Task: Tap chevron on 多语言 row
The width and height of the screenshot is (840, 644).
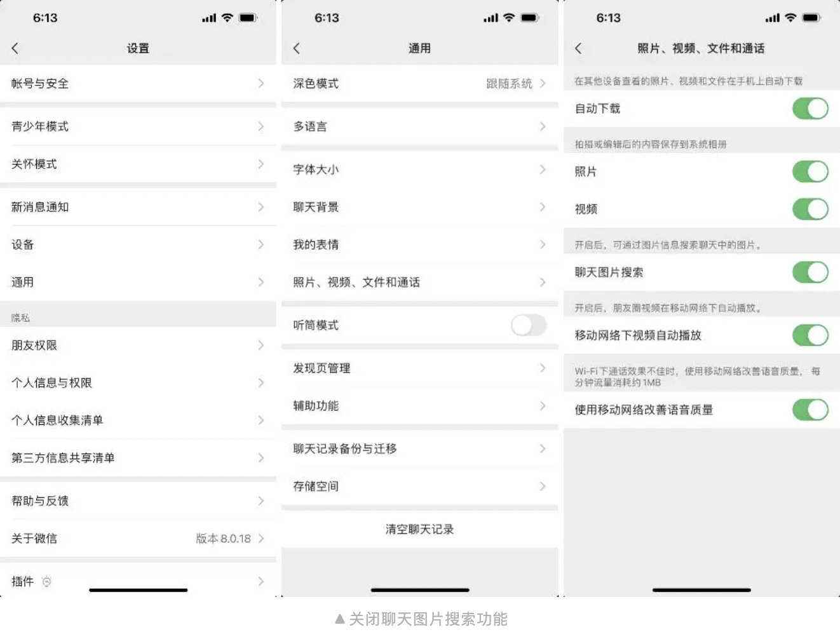Action: pos(543,126)
